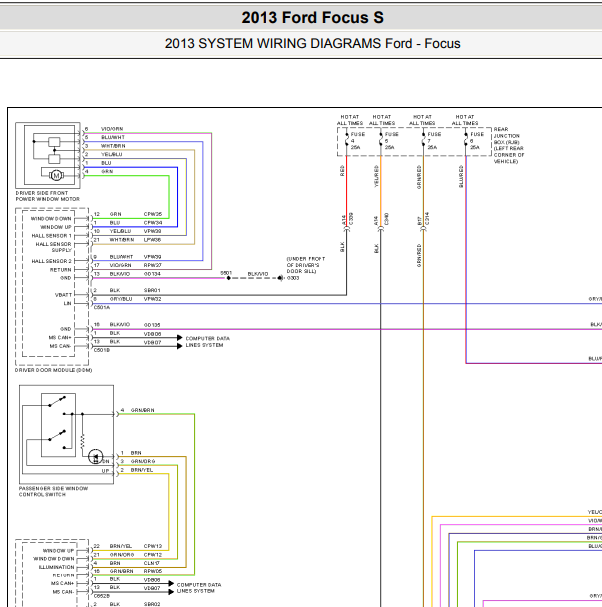Click the vertical 'BLU/RED' wire label below Fuse 6
This screenshot has height=607, width=602.
coord(461,177)
